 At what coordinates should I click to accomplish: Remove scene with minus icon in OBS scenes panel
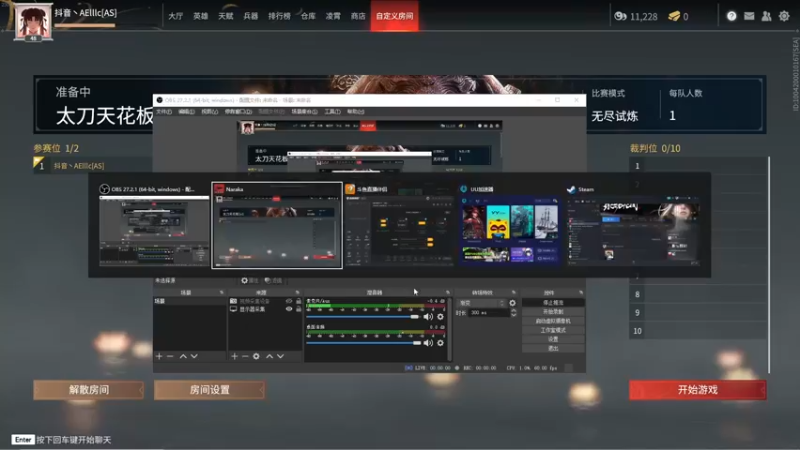tap(170, 356)
